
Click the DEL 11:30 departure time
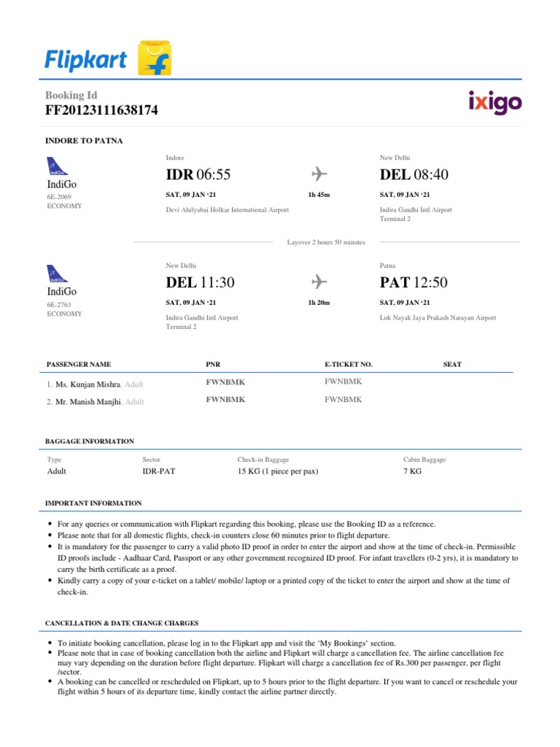(201, 282)
